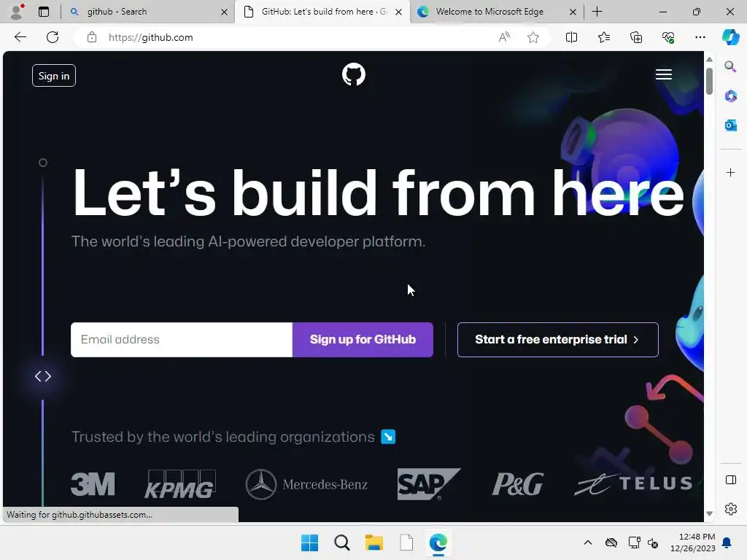Open Outlook in the sidebar
This screenshot has width=747, height=560.
pyautogui.click(x=730, y=125)
